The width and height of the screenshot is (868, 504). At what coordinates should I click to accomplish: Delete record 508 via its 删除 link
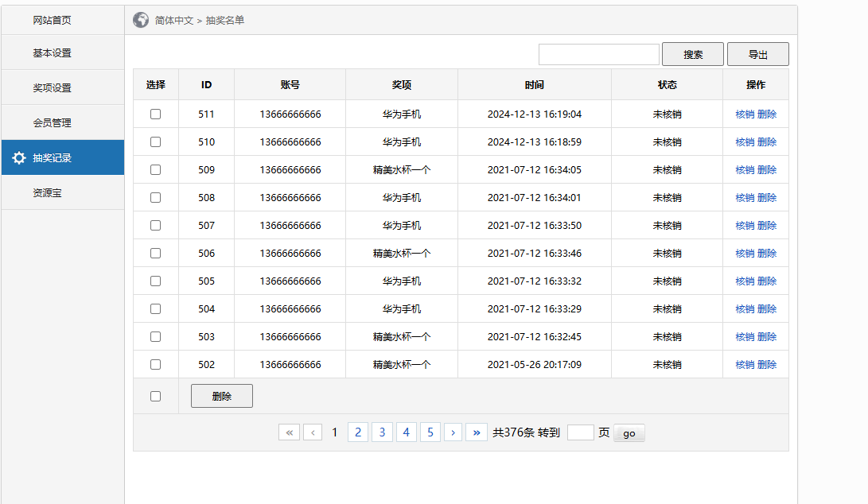point(767,197)
